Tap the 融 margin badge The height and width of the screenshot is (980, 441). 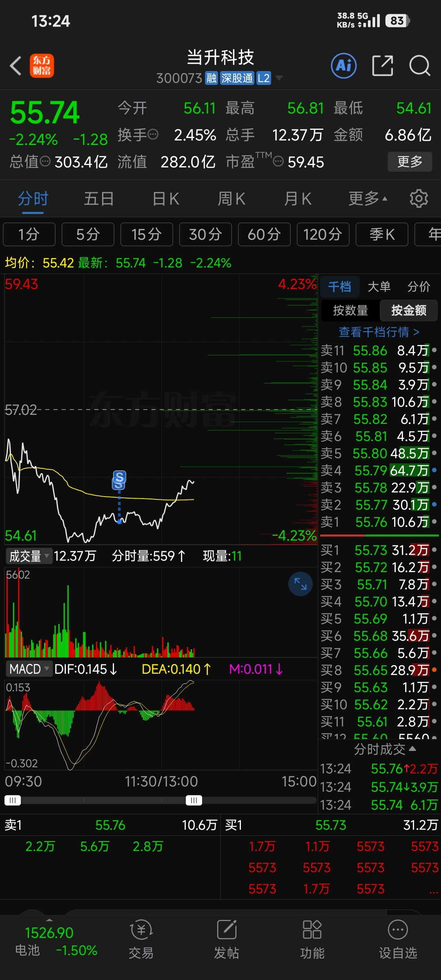click(211, 78)
